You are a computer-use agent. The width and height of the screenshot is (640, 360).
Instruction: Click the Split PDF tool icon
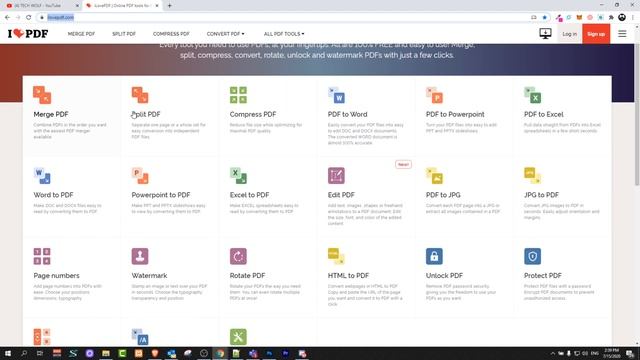pos(140,95)
